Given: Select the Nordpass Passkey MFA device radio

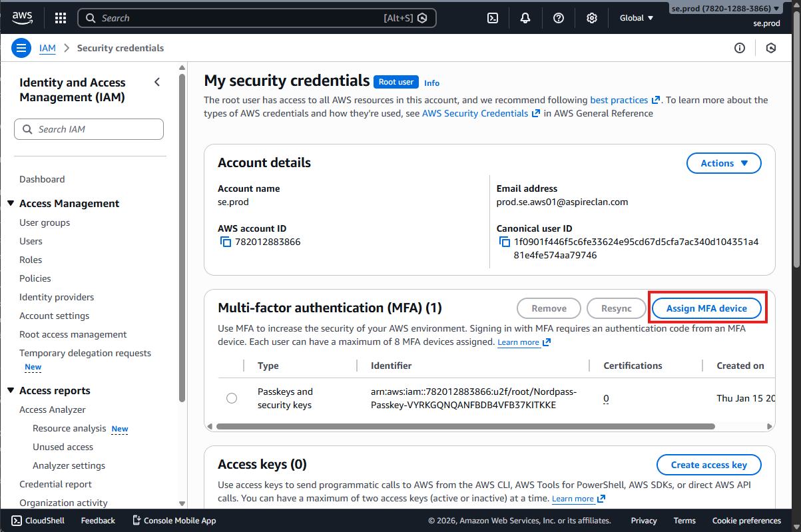Looking at the screenshot, I should coord(232,398).
